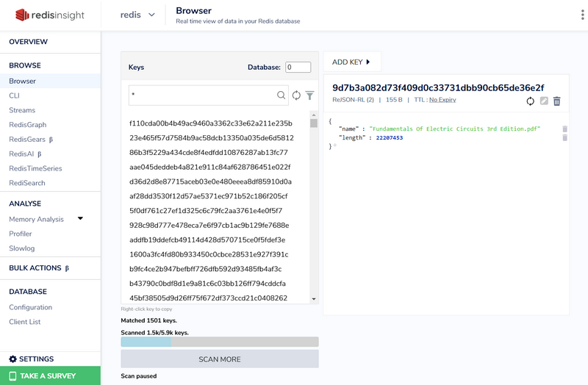Select key 86b3f5229a434cde8f4edfdd10876287ab13fc77

tap(209, 153)
